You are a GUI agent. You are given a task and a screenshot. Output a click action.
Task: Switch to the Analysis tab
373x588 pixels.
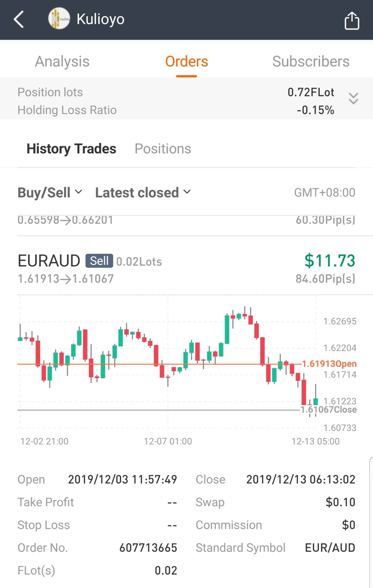62,61
